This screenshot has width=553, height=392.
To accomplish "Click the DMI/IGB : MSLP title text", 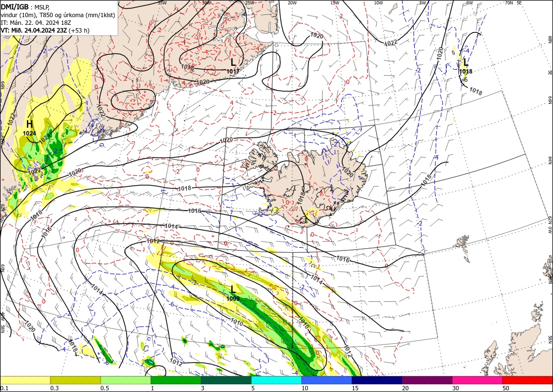I will 25,6.
